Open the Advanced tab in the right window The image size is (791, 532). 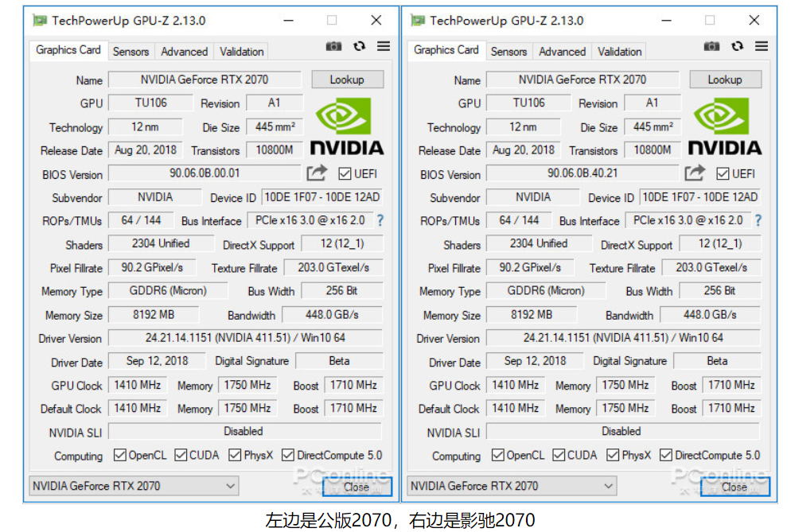point(562,51)
